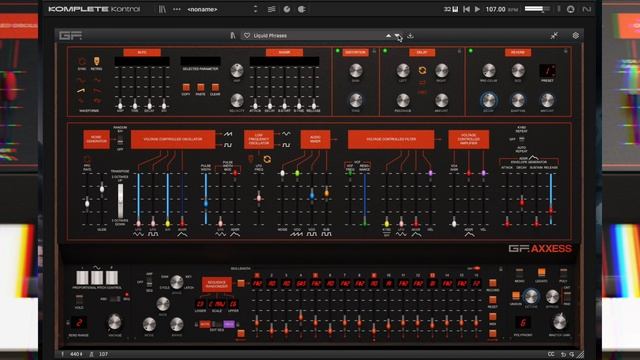Select LFO sine wave output icon

pyautogui.click(x=286, y=133)
